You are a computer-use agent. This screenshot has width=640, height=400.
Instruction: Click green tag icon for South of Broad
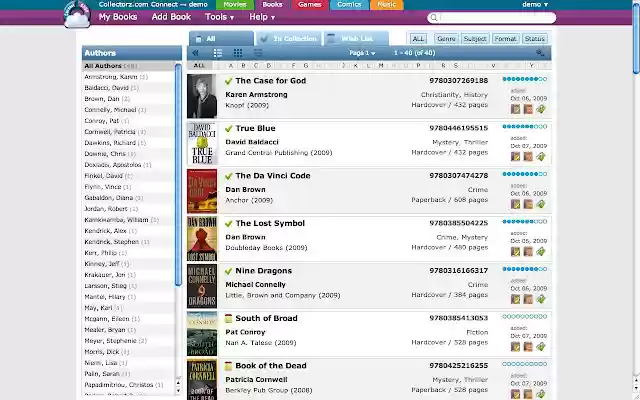541,347
